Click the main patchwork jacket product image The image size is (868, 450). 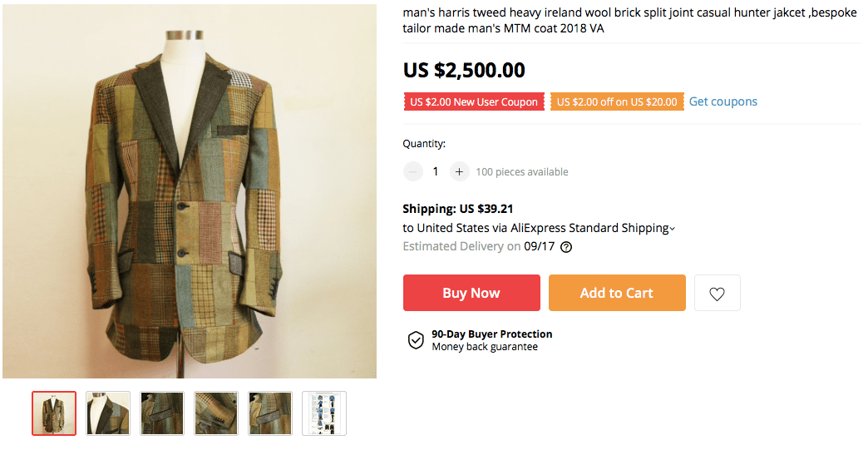[190, 191]
